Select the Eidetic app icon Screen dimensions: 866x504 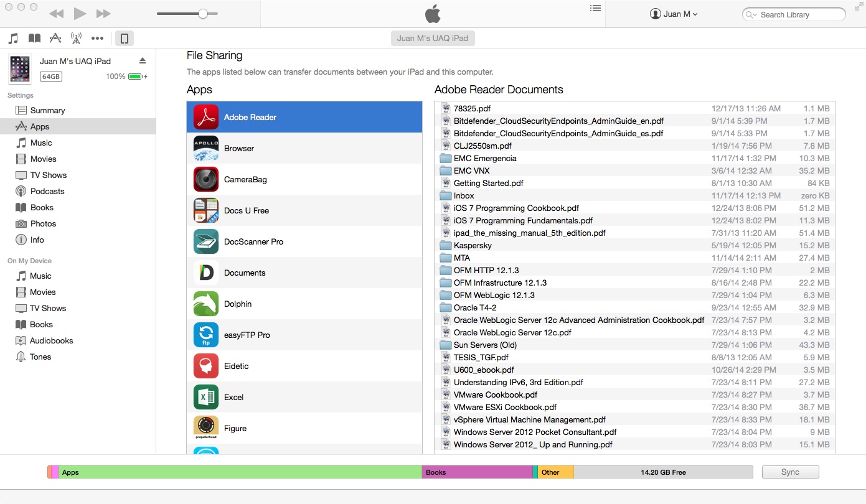click(206, 366)
